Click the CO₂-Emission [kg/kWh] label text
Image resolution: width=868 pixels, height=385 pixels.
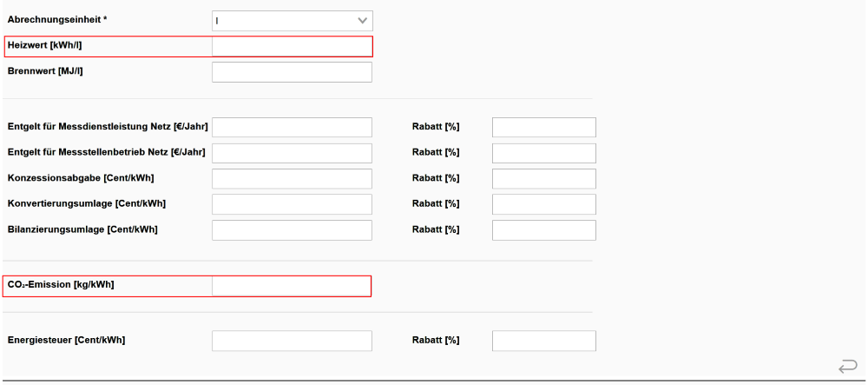[61, 286]
